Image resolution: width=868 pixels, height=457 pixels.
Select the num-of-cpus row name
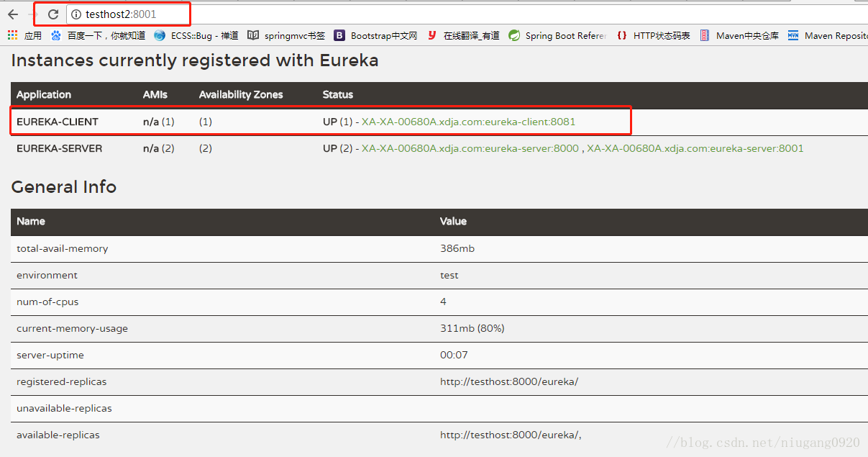point(49,302)
